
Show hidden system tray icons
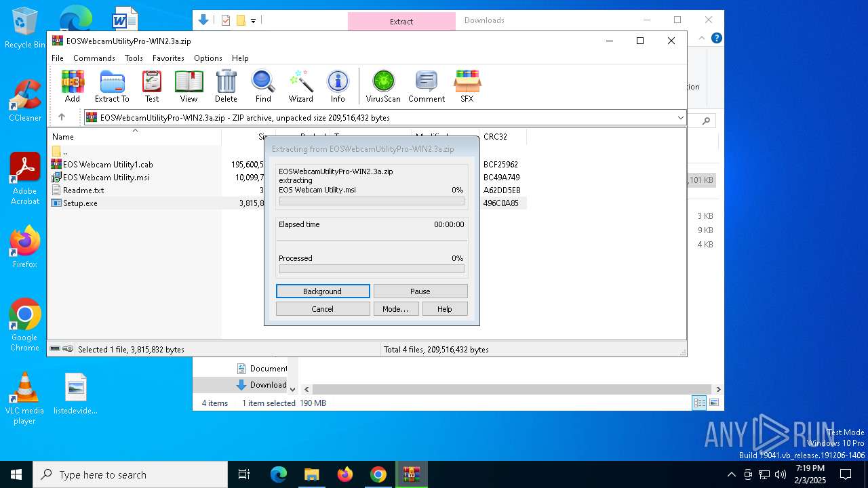pyautogui.click(x=731, y=474)
